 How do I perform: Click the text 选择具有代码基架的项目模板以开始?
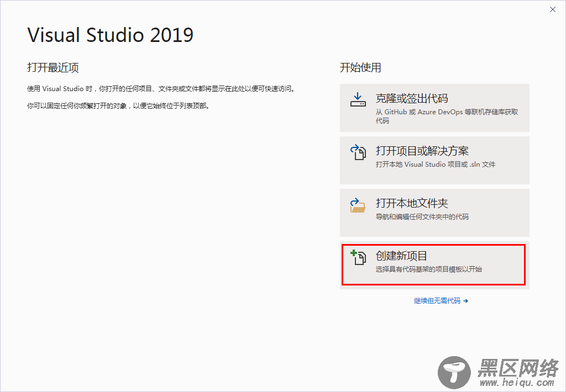[x=428, y=269]
